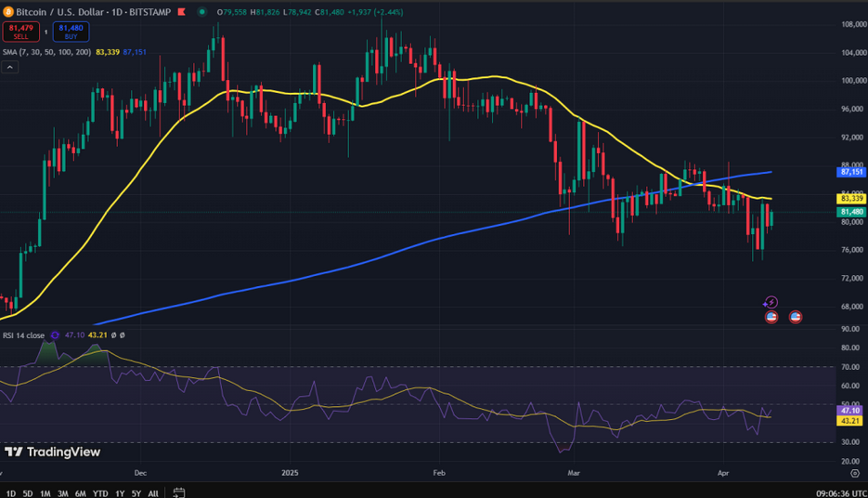Click the blue 87,151 price axis label
The height and width of the screenshot is (498, 868).
tap(851, 172)
